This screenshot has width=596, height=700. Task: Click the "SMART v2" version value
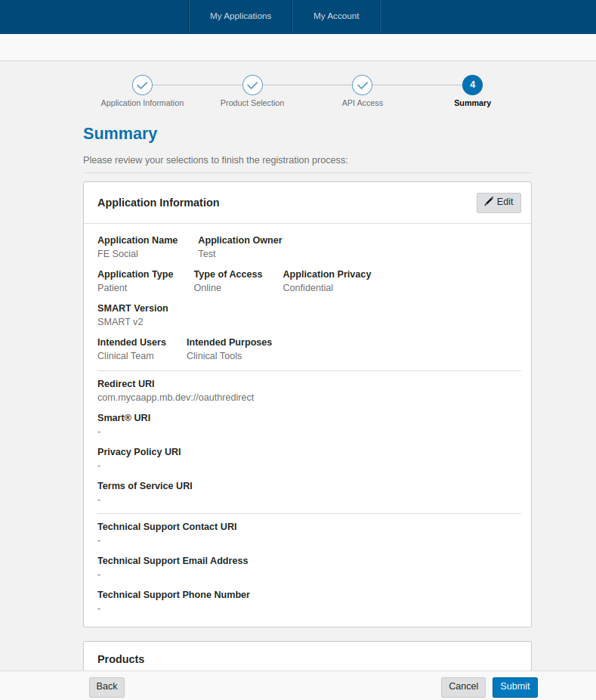(x=120, y=322)
